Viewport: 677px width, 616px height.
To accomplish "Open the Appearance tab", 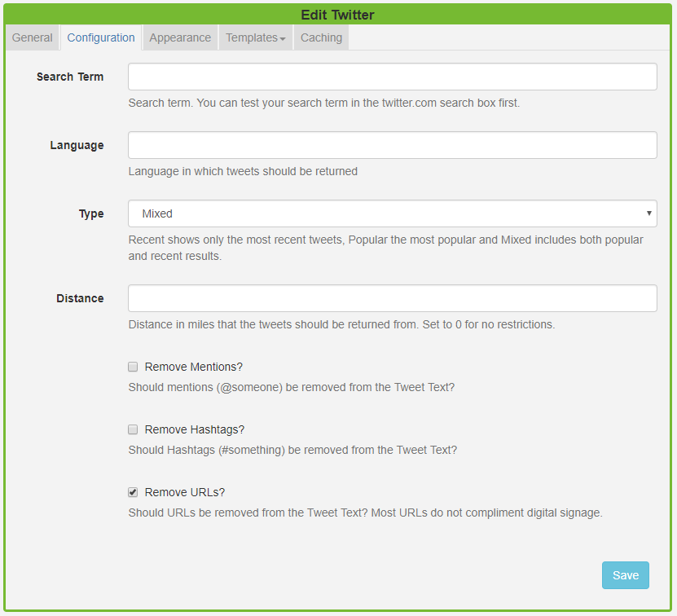I will click(180, 37).
